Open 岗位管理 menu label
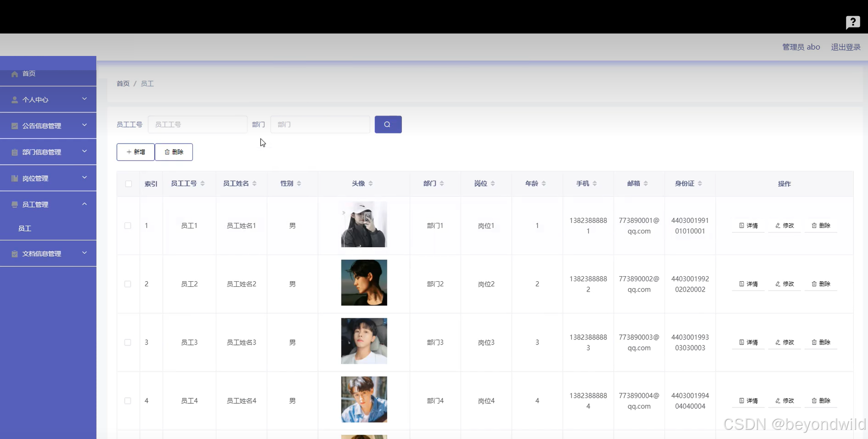Image resolution: width=868 pixels, height=439 pixels. coord(35,178)
